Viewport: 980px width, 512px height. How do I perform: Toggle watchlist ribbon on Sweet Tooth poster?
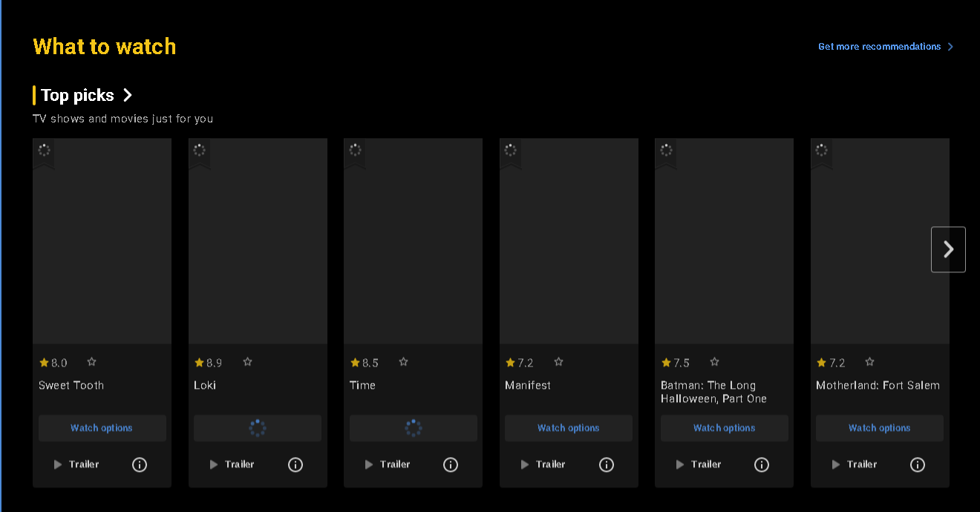(44, 151)
